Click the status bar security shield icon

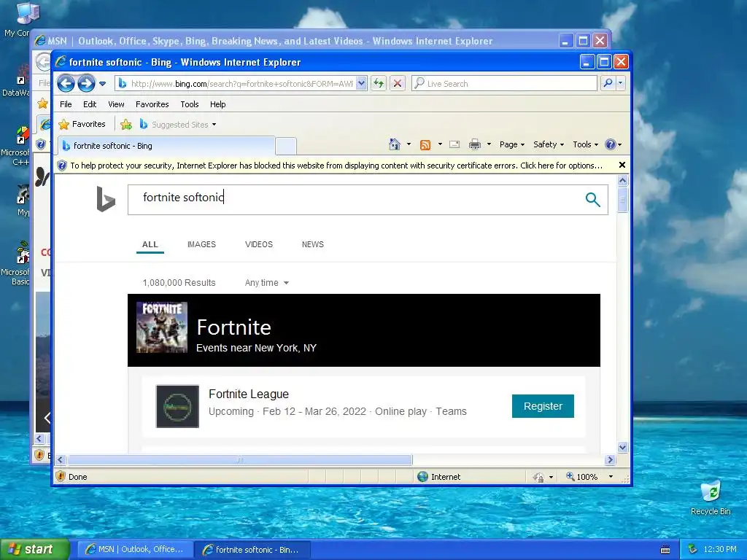[x=61, y=476]
